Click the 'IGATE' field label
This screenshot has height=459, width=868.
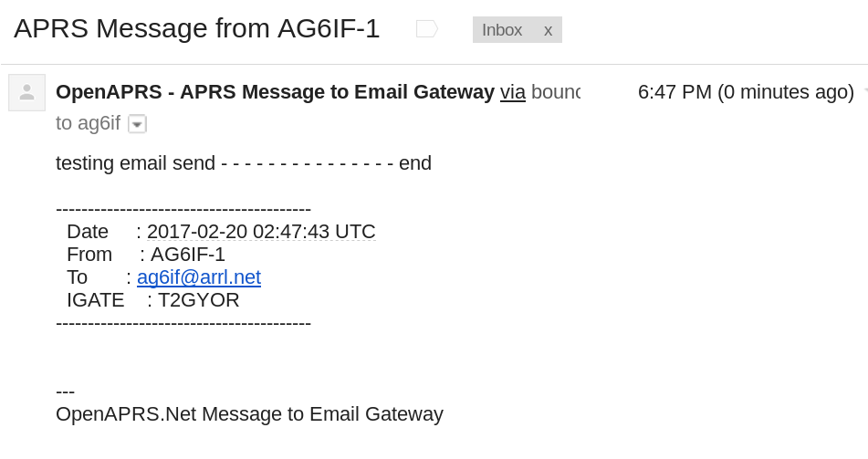(95, 300)
